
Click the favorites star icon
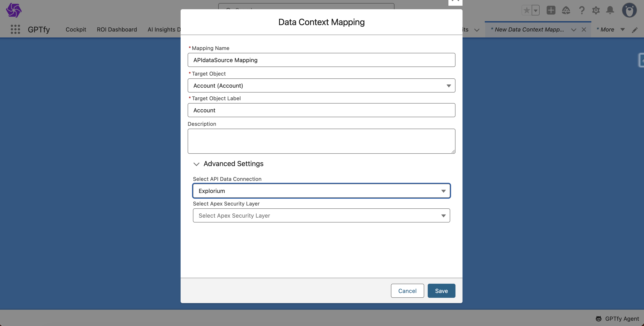pyautogui.click(x=527, y=10)
